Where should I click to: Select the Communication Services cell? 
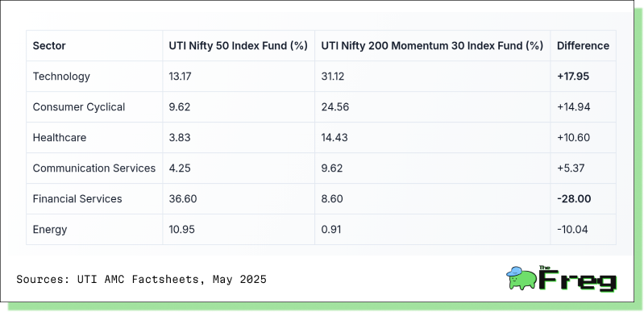(94, 168)
